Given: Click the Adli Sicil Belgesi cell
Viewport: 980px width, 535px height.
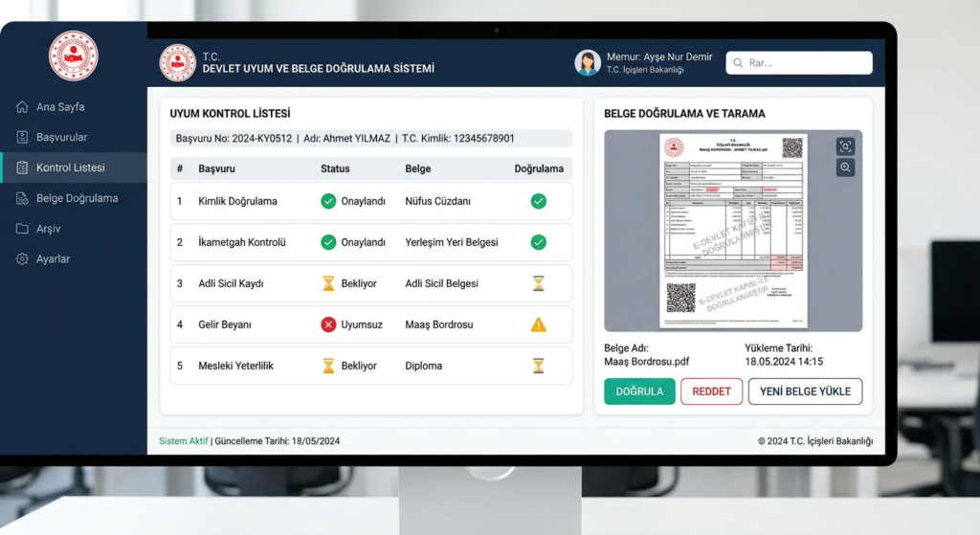Looking at the screenshot, I should tap(441, 283).
